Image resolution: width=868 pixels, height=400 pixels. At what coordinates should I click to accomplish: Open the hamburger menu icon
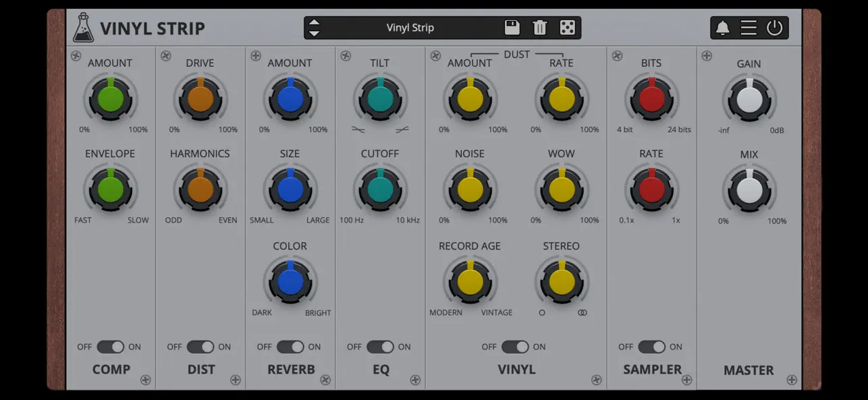click(748, 28)
